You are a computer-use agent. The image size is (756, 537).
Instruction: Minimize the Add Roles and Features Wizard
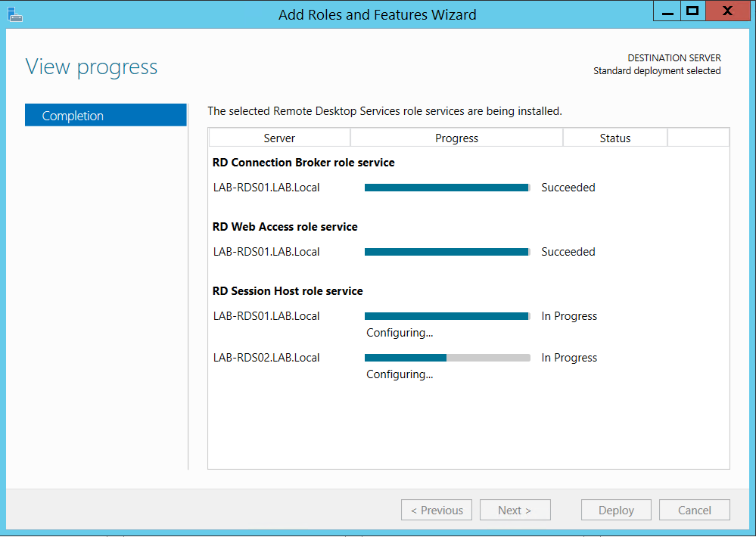pos(666,11)
